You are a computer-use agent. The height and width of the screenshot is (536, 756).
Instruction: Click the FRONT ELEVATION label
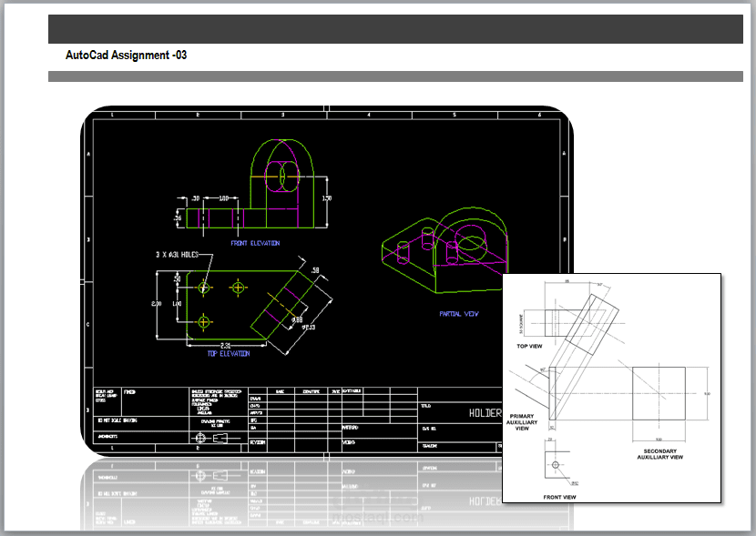[x=258, y=243]
